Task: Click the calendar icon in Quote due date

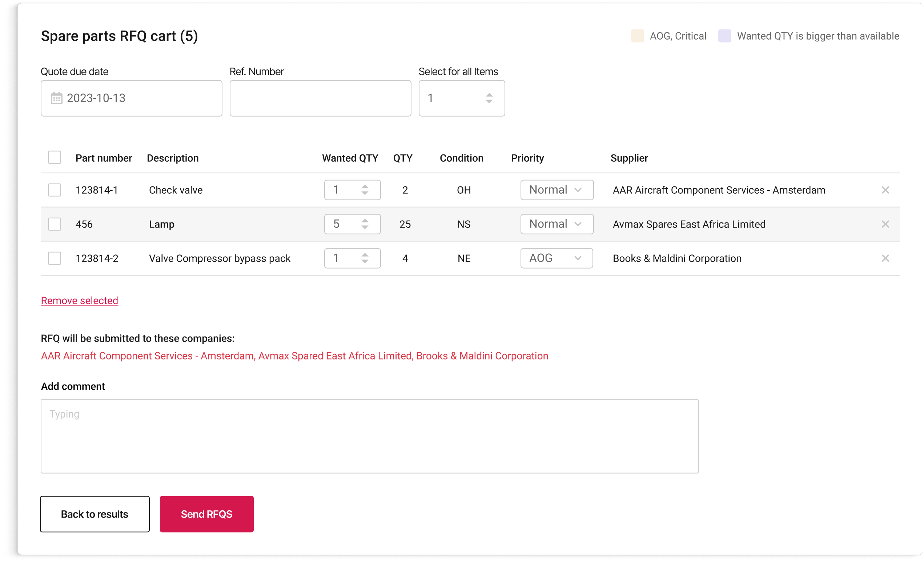Action: [x=56, y=98]
